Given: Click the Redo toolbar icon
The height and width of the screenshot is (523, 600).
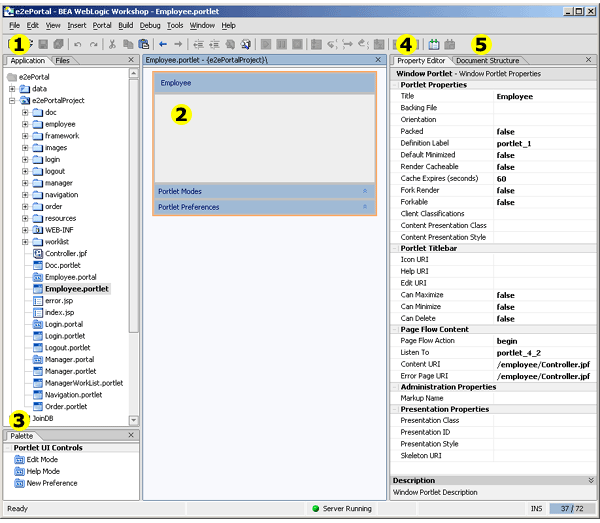Looking at the screenshot, I should 93,44.
